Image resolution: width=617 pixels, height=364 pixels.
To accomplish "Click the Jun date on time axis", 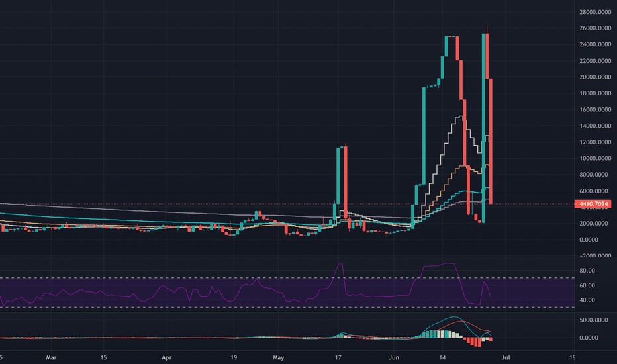I will pyautogui.click(x=394, y=357).
